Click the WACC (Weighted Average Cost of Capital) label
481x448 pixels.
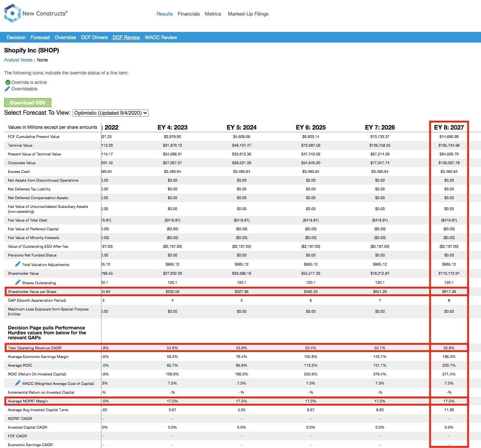click(58, 383)
